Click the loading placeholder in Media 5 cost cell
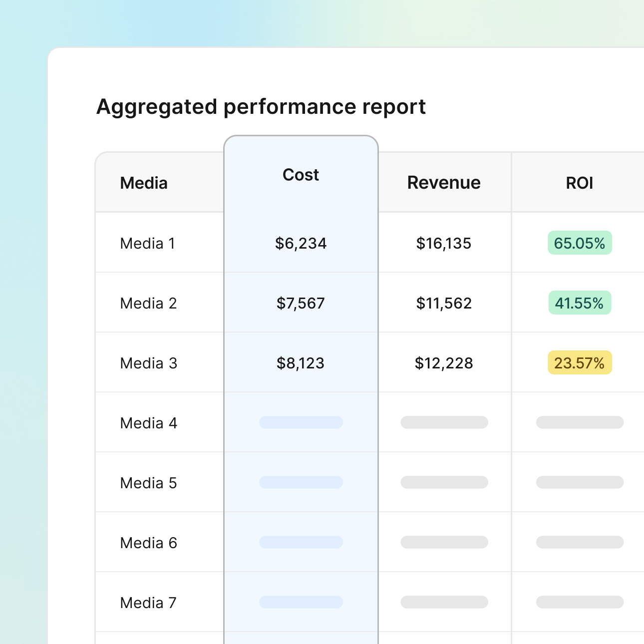The width and height of the screenshot is (644, 644). [x=301, y=482]
